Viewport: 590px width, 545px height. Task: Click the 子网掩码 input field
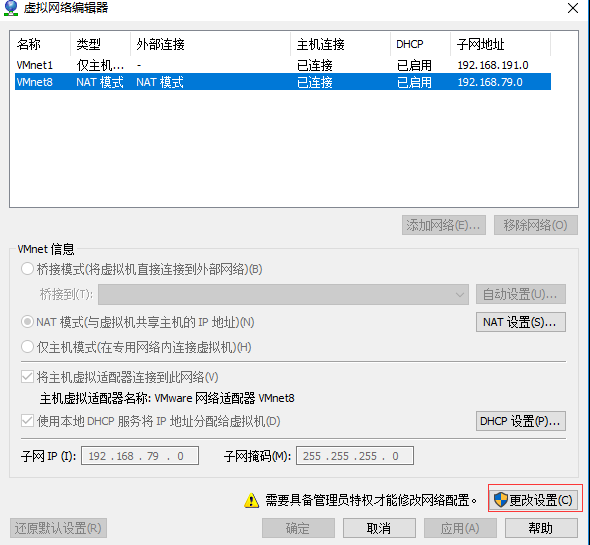[355, 456]
